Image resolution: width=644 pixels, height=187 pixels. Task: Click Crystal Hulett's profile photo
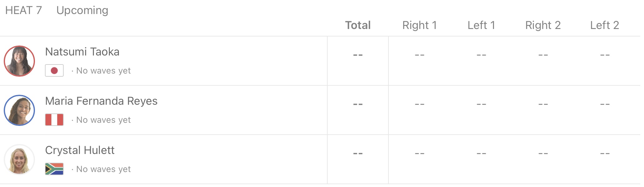(x=19, y=160)
